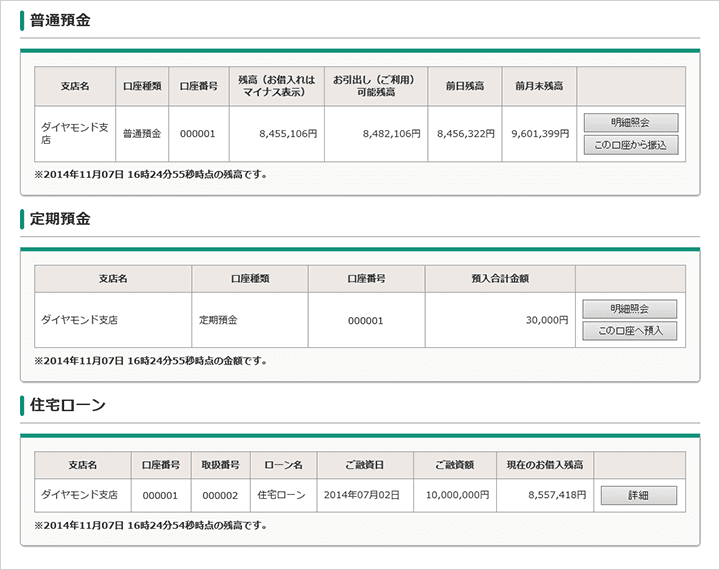Click the 住宅ローン section heading
Screen dimensions: 720x570
(x=68, y=405)
